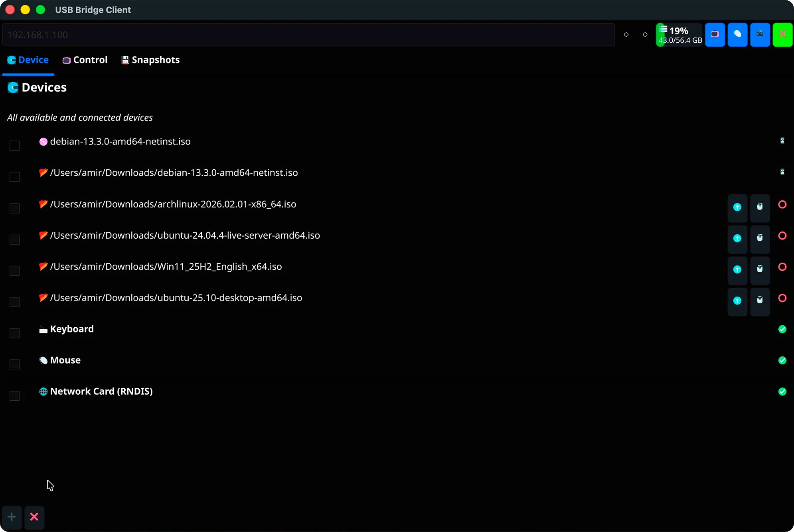Open the Snapshots tab
Screen dimensions: 794x532
150,59
